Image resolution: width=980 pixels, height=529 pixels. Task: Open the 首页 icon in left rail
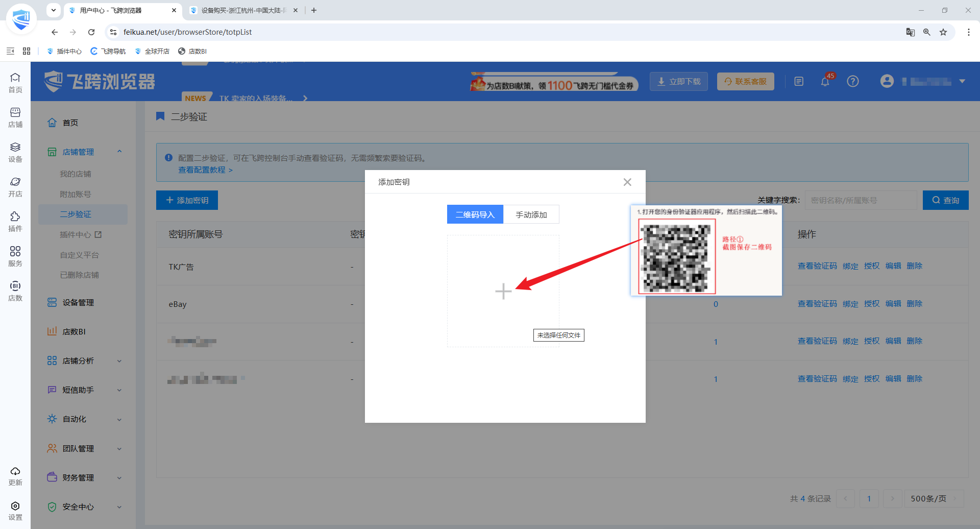(x=15, y=83)
